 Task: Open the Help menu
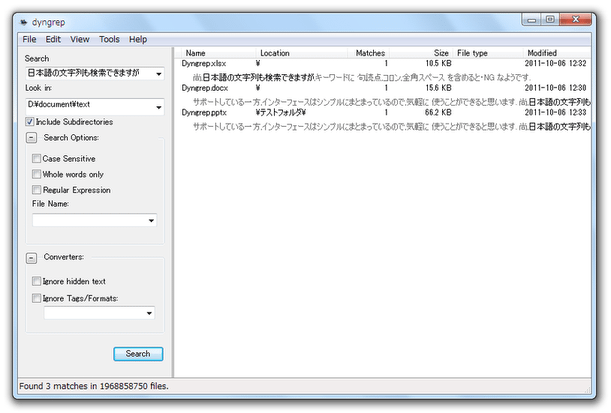coord(138,39)
